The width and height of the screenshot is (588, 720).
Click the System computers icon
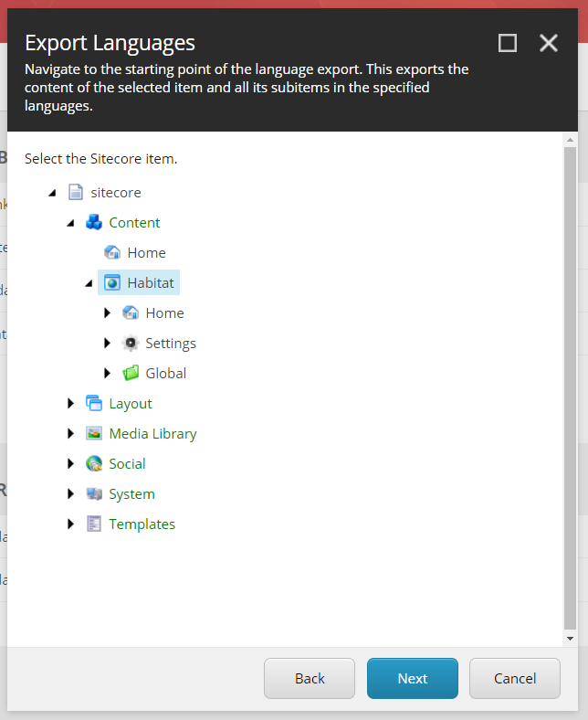pos(94,494)
